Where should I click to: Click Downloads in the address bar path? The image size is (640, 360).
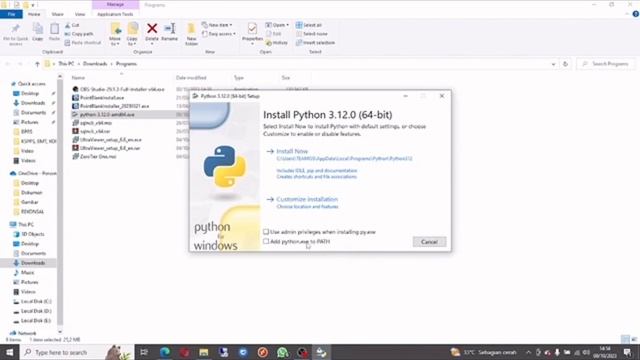pos(95,64)
